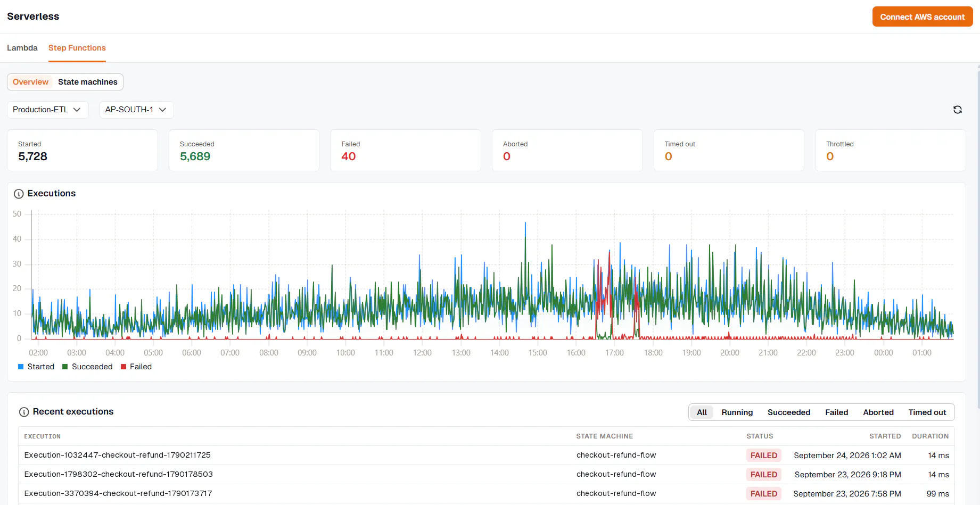
Task: Click the STATE MACHINE column header
Action: (604, 436)
